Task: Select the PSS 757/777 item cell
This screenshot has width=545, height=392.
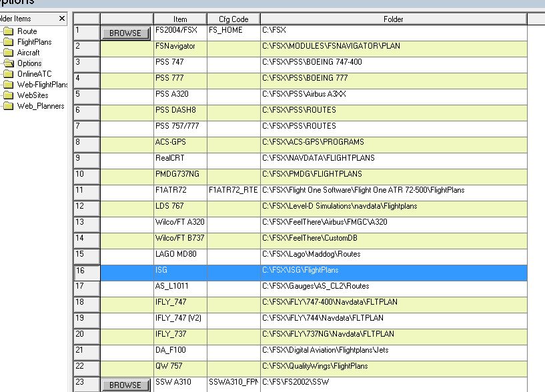Action: tap(180, 129)
